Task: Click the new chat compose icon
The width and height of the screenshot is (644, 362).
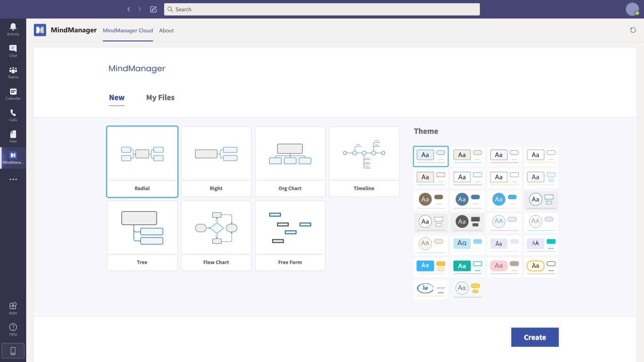Action: coord(153,9)
